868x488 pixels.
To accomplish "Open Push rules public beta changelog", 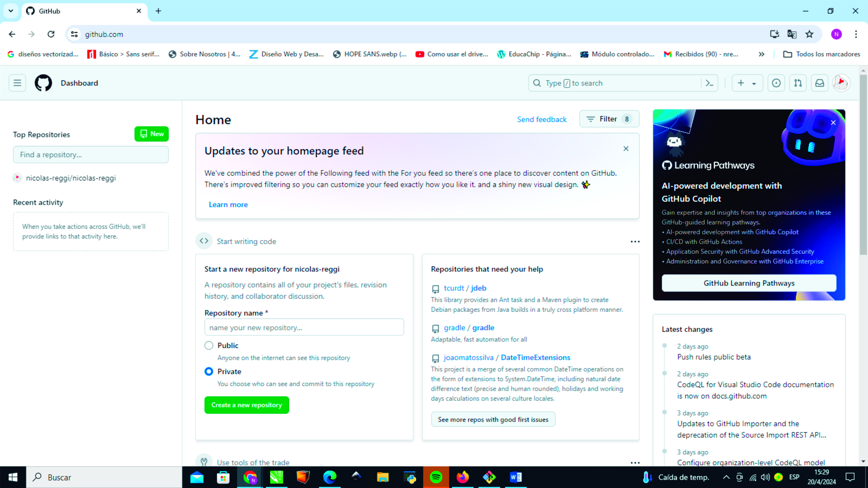I will click(714, 357).
